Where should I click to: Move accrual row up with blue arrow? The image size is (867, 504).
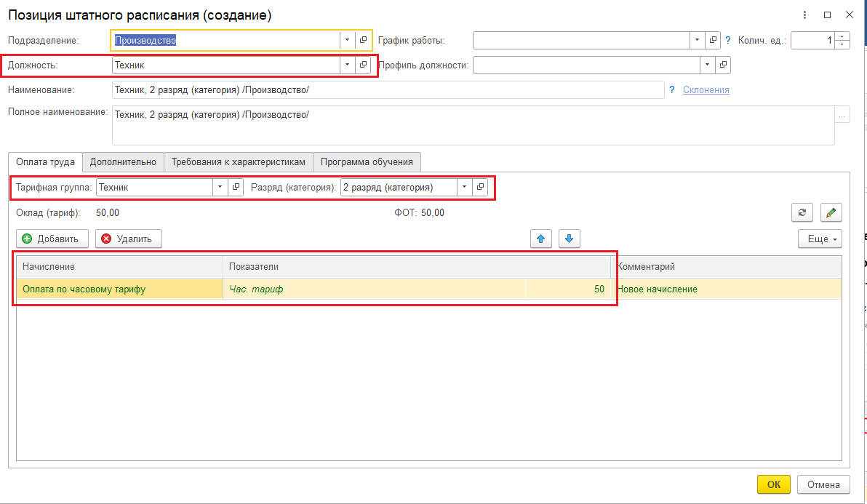540,239
